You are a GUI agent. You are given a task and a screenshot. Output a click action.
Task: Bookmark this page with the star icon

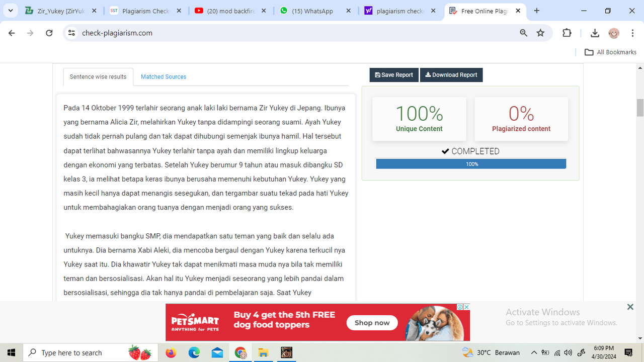(540, 33)
